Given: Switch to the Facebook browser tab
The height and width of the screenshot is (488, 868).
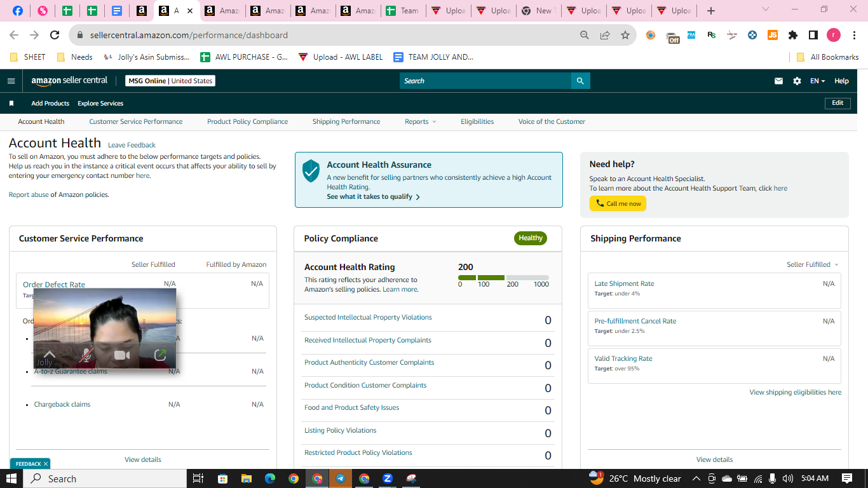Looking at the screenshot, I should (18, 11).
